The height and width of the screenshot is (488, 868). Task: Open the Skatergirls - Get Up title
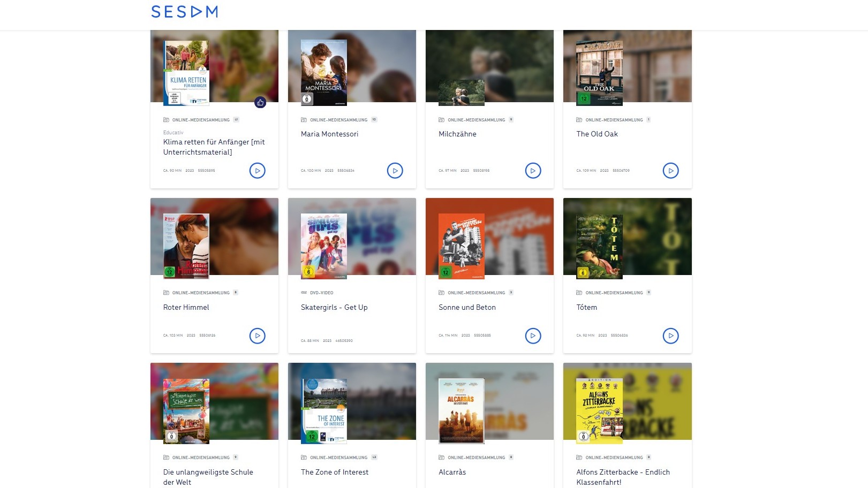pyautogui.click(x=334, y=308)
